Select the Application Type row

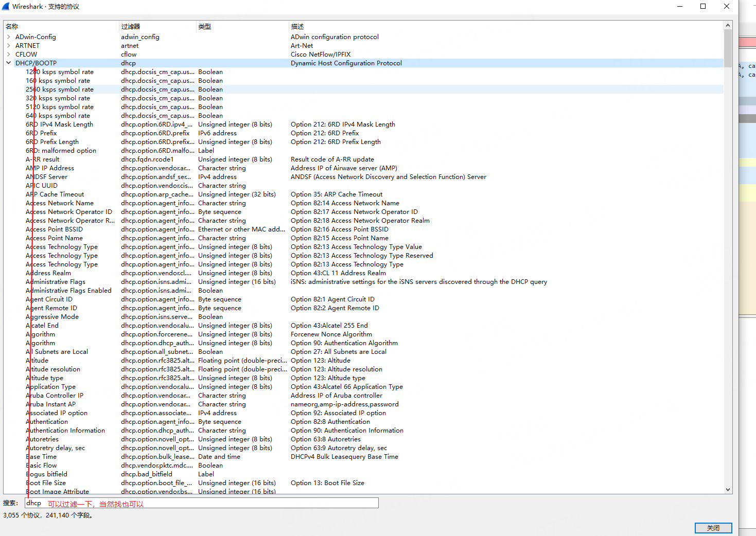tap(363, 387)
